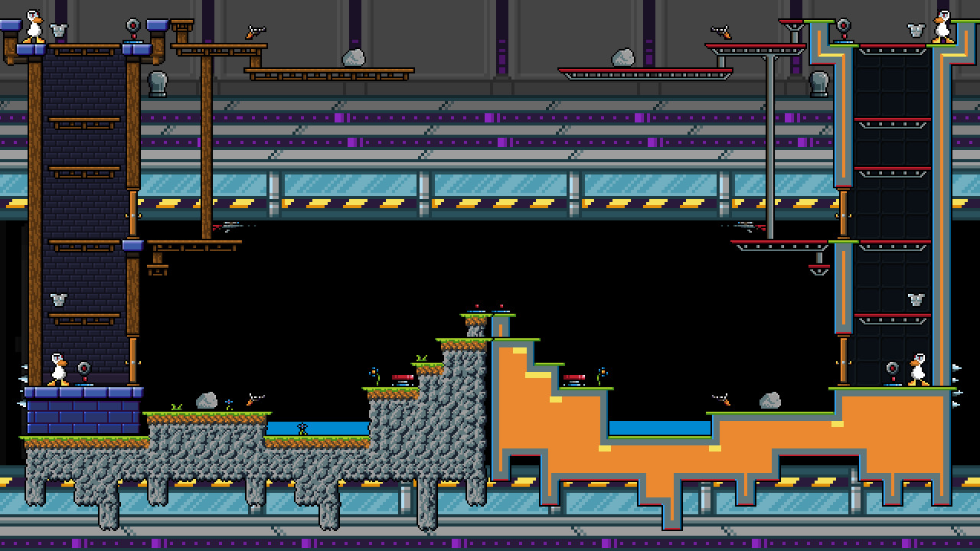
Task: Click the item spawner on wooden tower top
Action: pyautogui.click(x=133, y=31)
